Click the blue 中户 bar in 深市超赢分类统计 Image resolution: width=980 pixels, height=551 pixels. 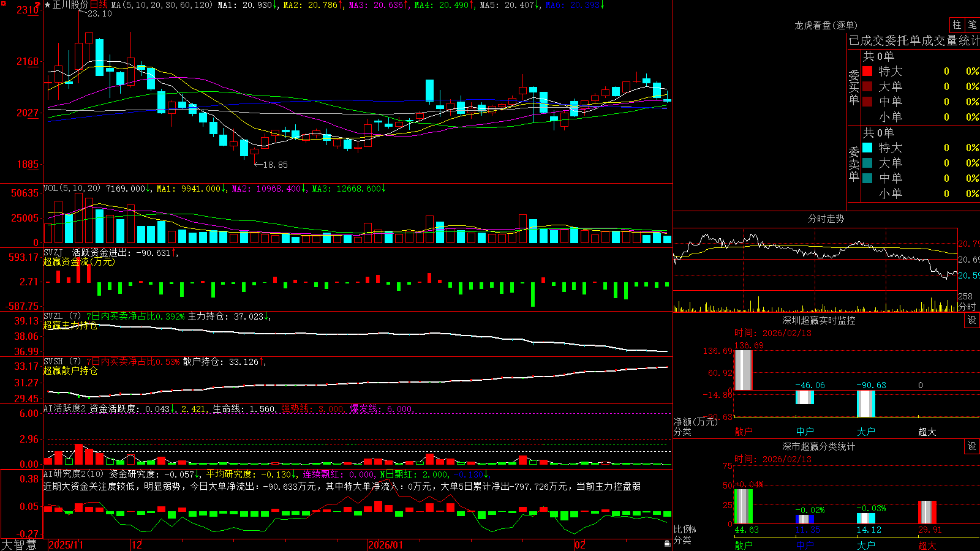point(804,519)
